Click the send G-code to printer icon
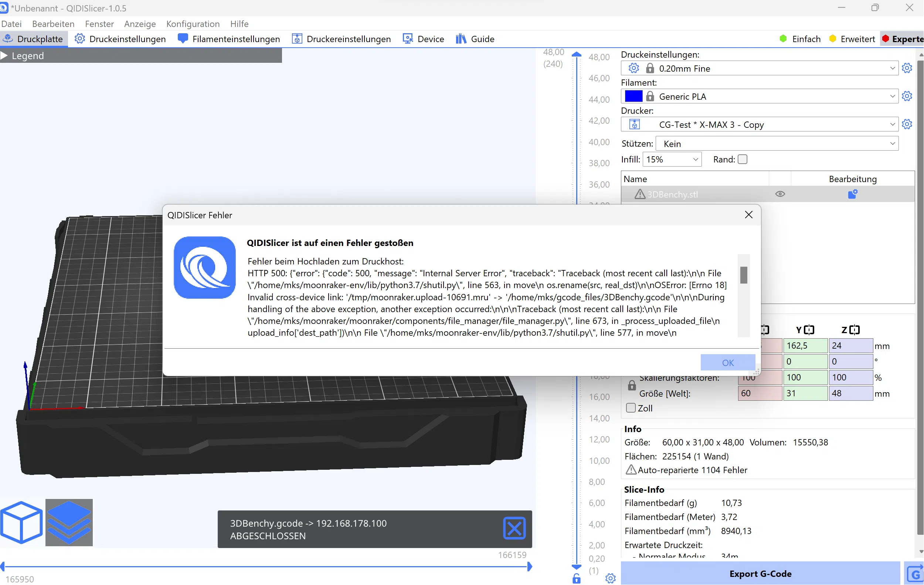The image size is (924, 585). click(x=914, y=574)
